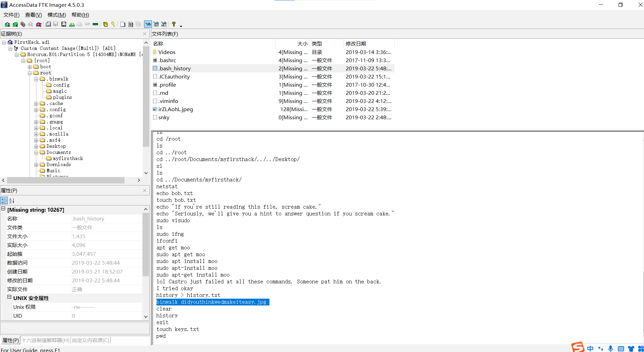Click Detect EFS Encryption key icon
Image resolution: width=644 pixels, height=352 pixels.
113,24
